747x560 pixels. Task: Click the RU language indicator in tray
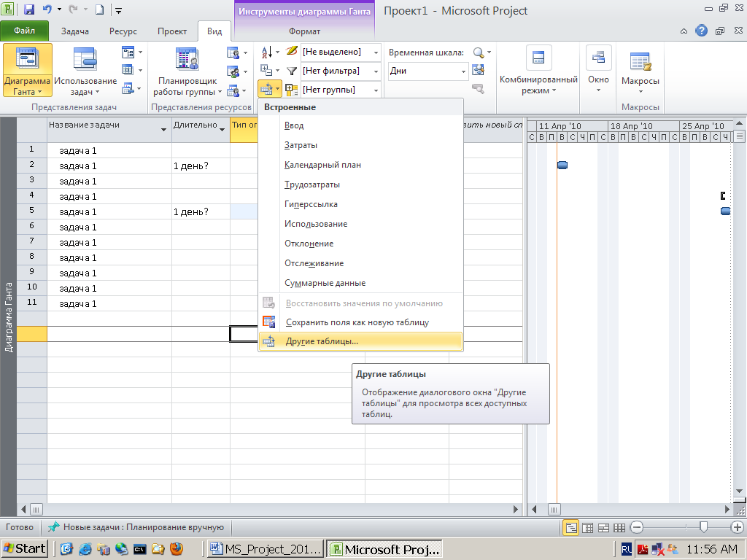(627, 549)
